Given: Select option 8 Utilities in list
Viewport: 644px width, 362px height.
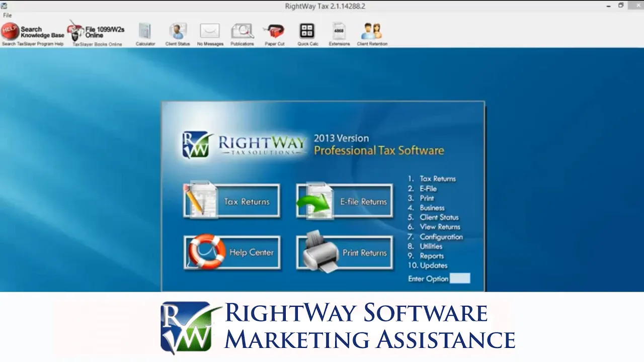Looking at the screenshot, I should 425,246.
